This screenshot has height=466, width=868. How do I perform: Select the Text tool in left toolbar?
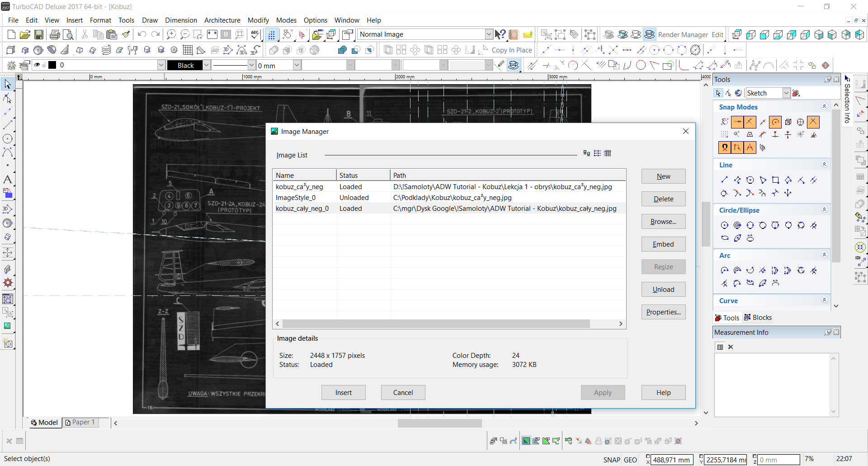click(x=8, y=180)
